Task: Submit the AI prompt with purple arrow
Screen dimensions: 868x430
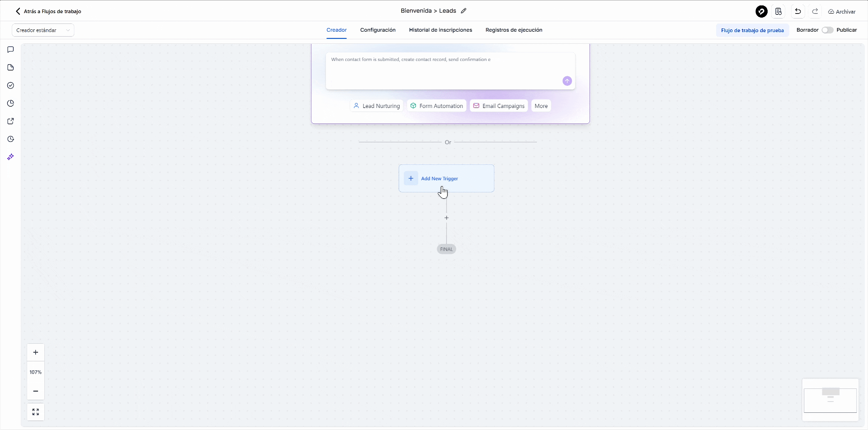Action: (x=567, y=81)
